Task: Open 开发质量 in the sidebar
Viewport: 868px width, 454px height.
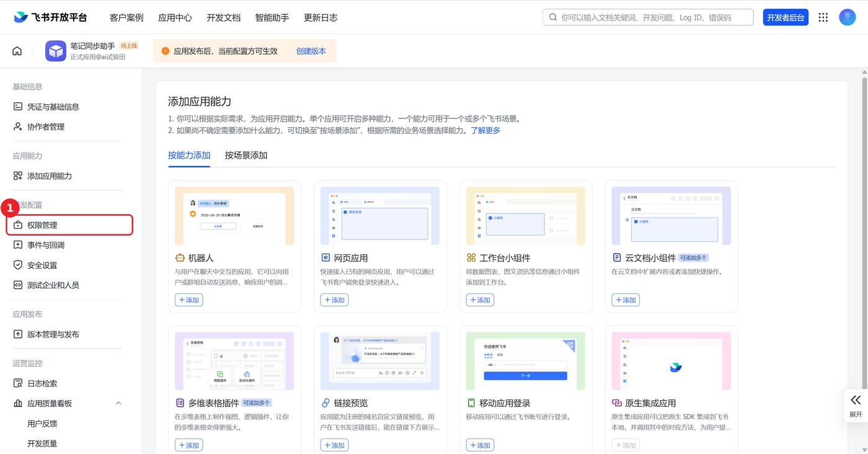Action: coord(42,443)
